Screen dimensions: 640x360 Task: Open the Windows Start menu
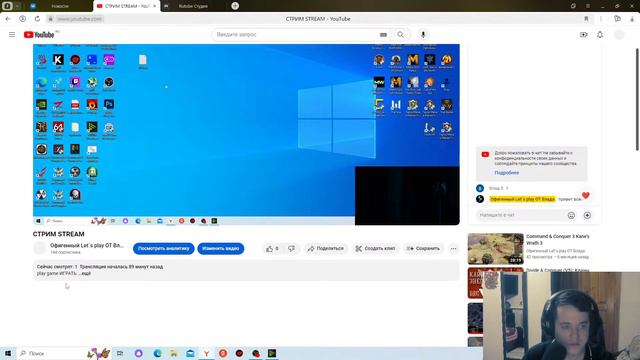[8, 353]
